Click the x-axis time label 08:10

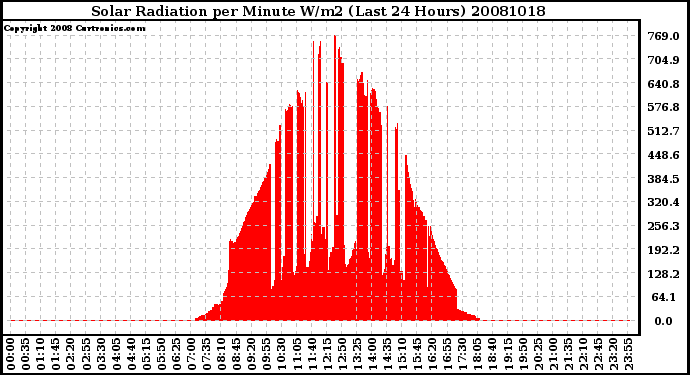[x=221, y=354]
